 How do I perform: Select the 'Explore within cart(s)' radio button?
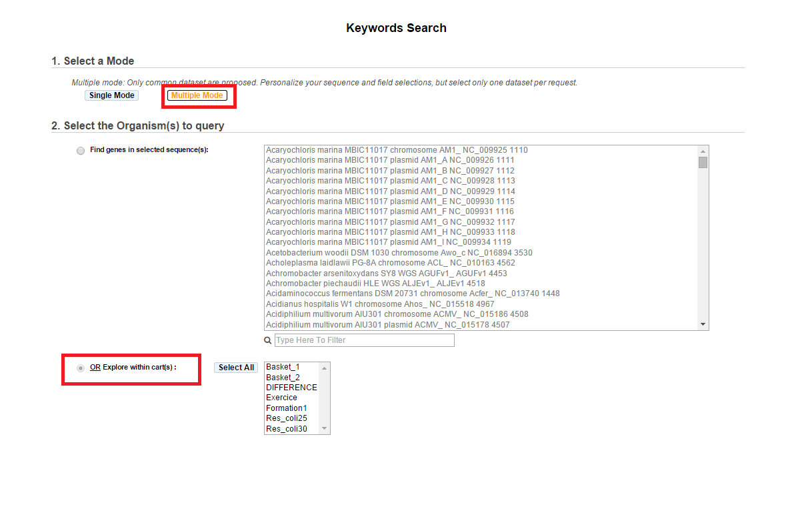point(81,368)
